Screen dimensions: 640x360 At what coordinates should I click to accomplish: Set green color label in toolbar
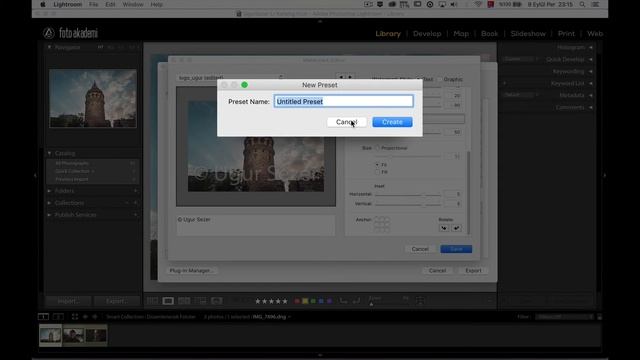click(313, 301)
